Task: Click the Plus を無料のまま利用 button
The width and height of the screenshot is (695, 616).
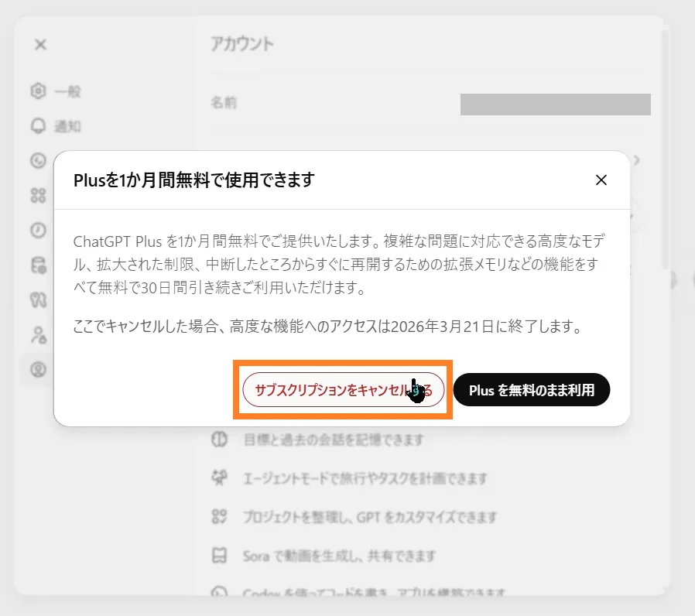Action: pyautogui.click(x=532, y=390)
